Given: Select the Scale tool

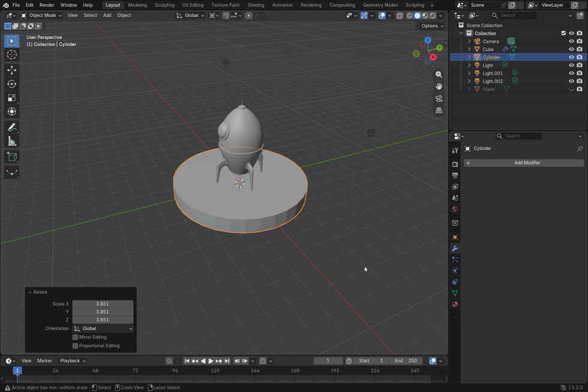Looking at the screenshot, I should pos(11,98).
